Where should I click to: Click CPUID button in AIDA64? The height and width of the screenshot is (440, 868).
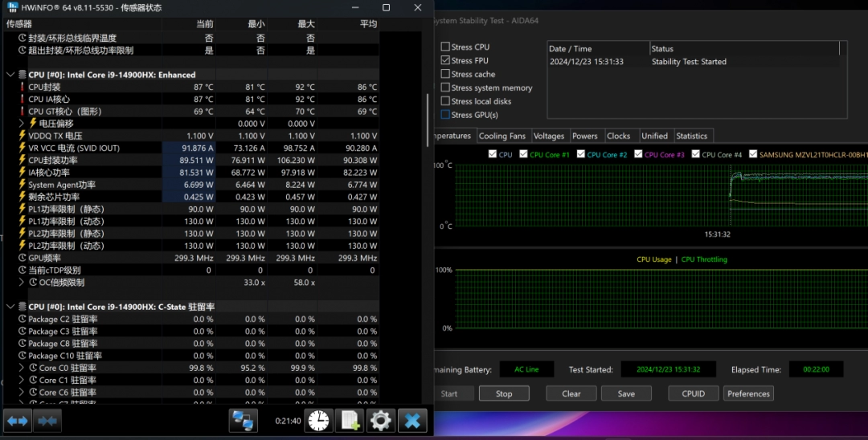pyautogui.click(x=693, y=393)
